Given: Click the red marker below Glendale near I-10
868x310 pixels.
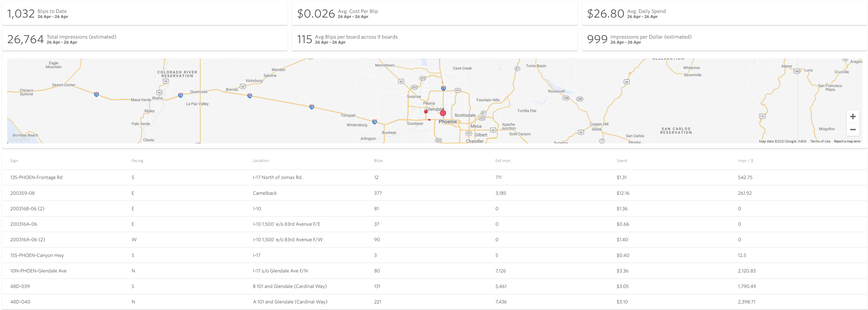Looking at the screenshot, I should (x=429, y=120).
